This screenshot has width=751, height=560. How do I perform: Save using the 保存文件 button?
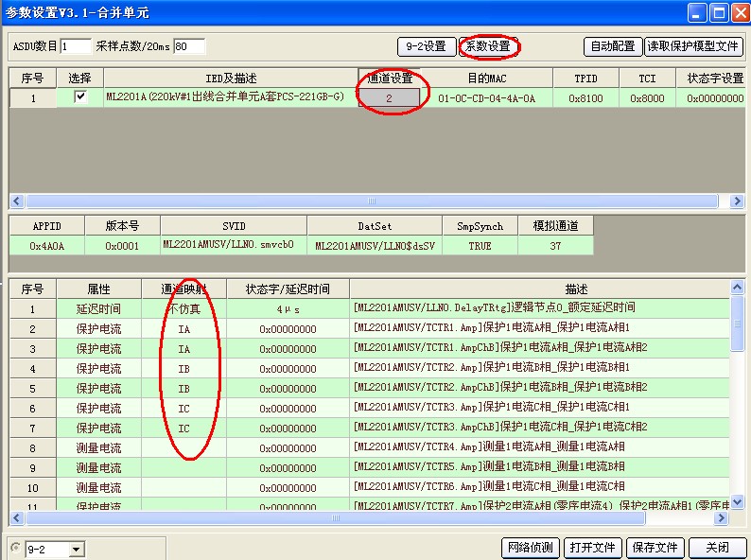tap(655, 548)
